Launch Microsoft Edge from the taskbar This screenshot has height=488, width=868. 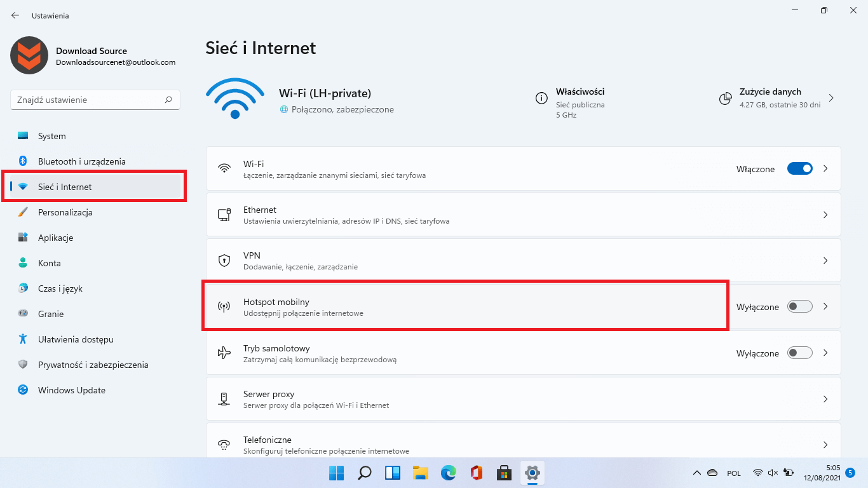coord(449,473)
